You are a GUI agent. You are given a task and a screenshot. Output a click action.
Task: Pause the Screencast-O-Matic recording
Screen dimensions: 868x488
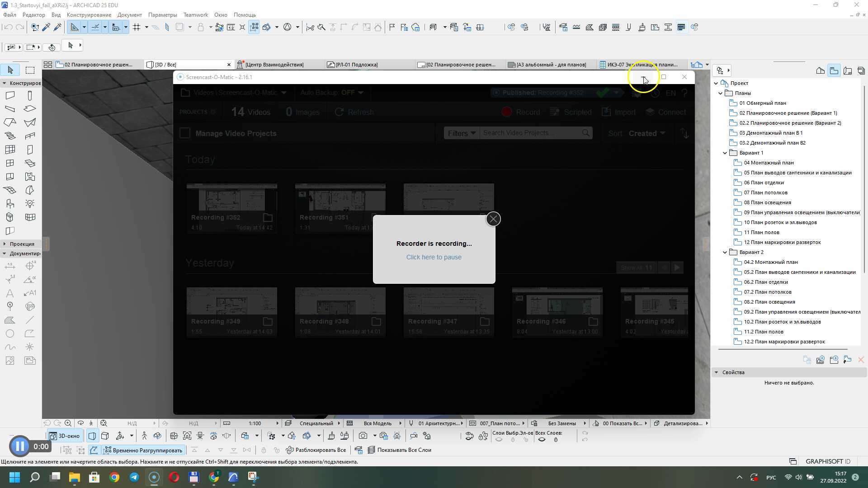pyautogui.click(x=19, y=446)
